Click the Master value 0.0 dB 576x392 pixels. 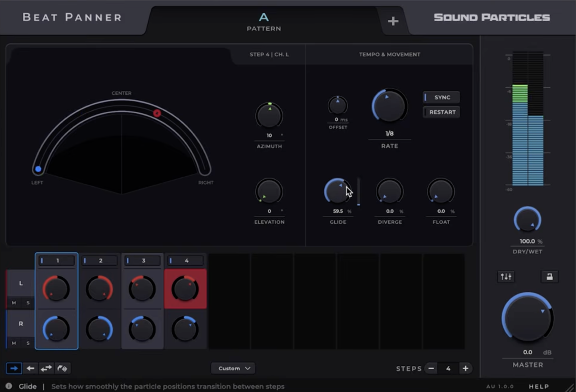click(527, 352)
